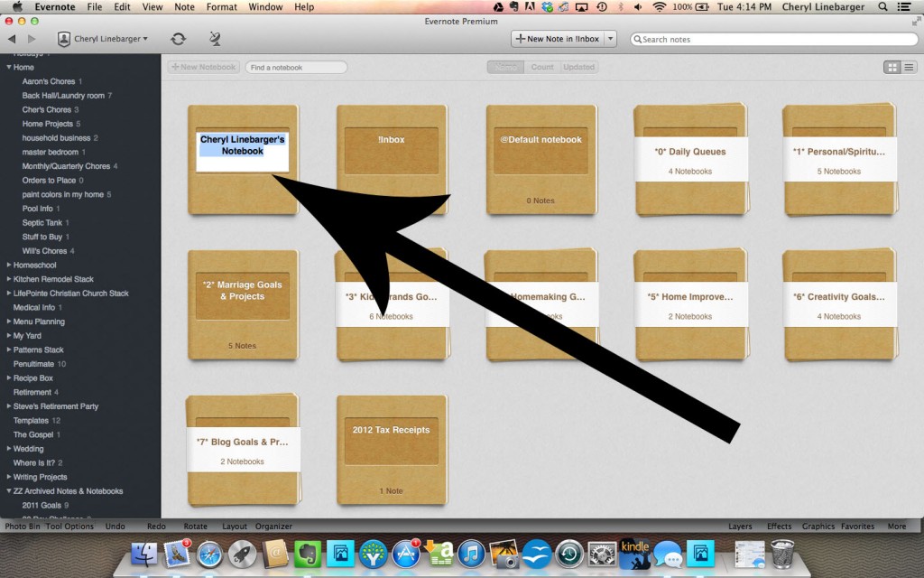Go back with the left navigation arrow
This screenshot has height=578, width=924.
[12, 39]
